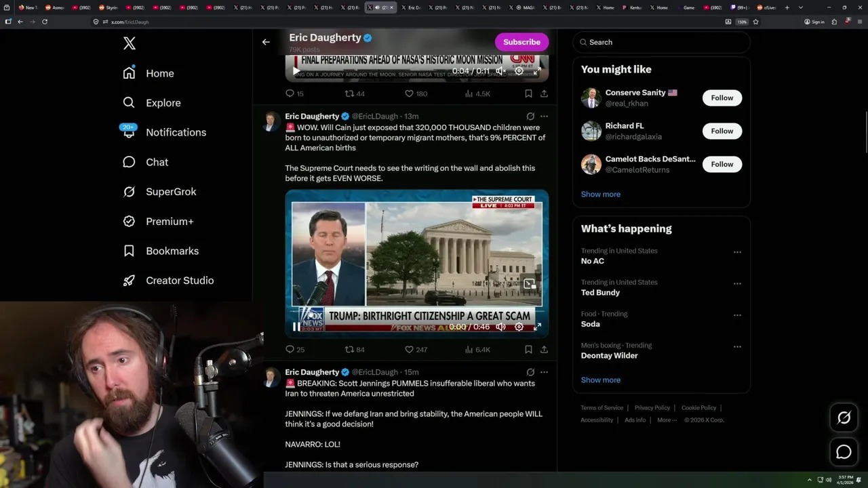Open Grok actions on Will Cain post
Screen dimensions: 868x488
coord(530,117)
